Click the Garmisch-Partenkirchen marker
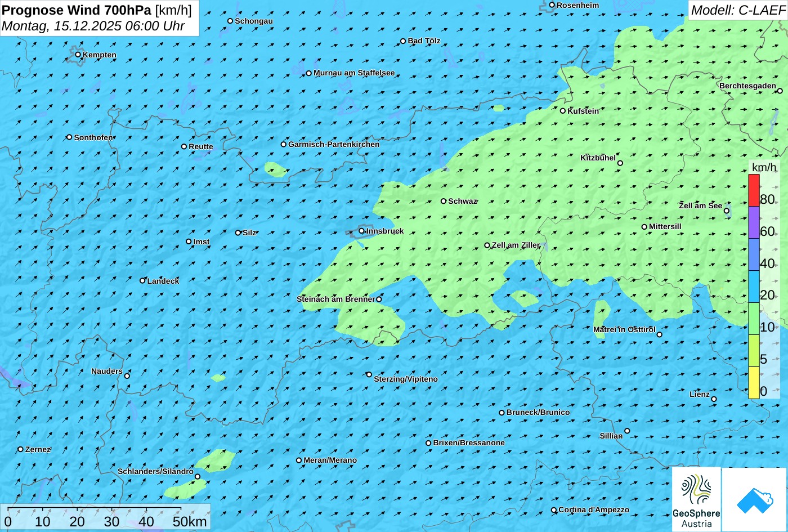Viewport: 788px width, 532px height. point(284,144)
